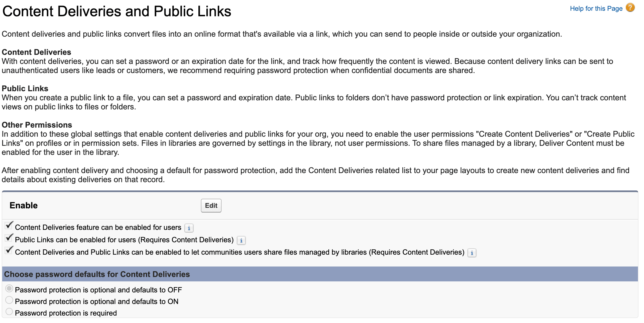The height and width of the screenshot is (323, 644).
Task: Click the info icon beside Content Deliveries feature option
Action: tap(189, 228)
